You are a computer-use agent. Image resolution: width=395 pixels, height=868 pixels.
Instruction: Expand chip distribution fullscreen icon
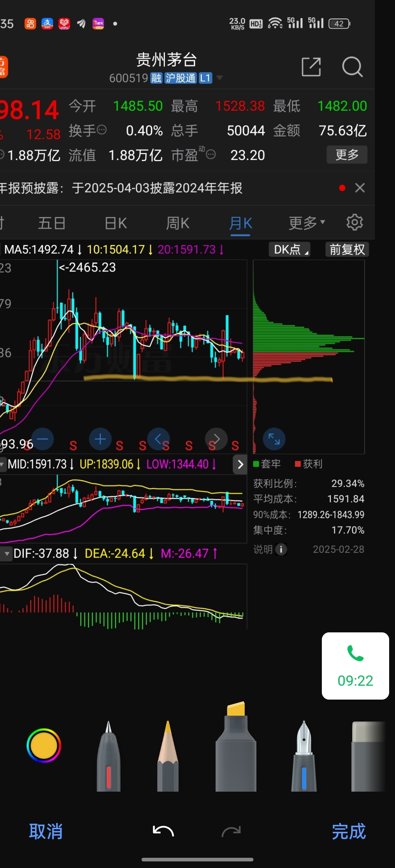click(274, 439)
